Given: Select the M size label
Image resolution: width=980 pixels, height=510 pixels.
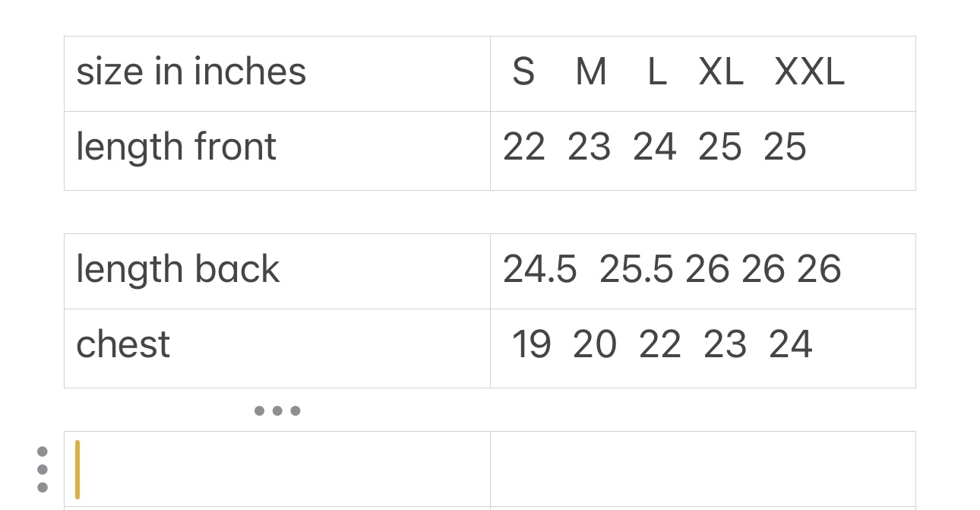Looking at the screenshot, I should (591, 73).
